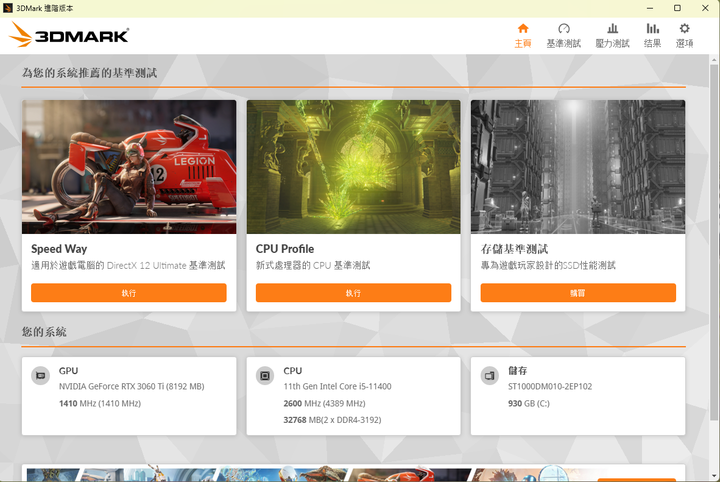720x482 pixels.
Task: Select the 壓力測試 tab label
Action: [x=612, y=44]
